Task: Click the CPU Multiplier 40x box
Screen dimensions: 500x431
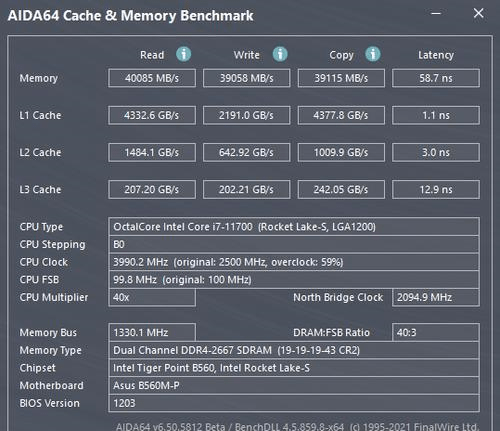Action: click(x=152, y=297)
